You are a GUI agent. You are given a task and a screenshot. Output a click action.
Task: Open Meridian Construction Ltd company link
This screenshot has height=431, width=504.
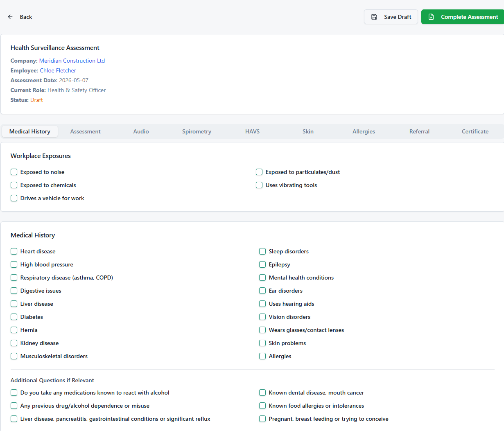[x=72, y=61]
